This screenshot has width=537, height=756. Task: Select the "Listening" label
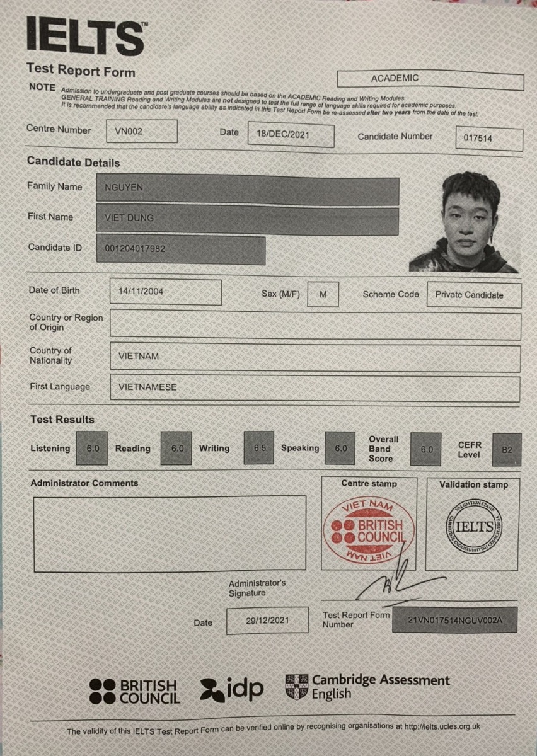click(50, 449)
